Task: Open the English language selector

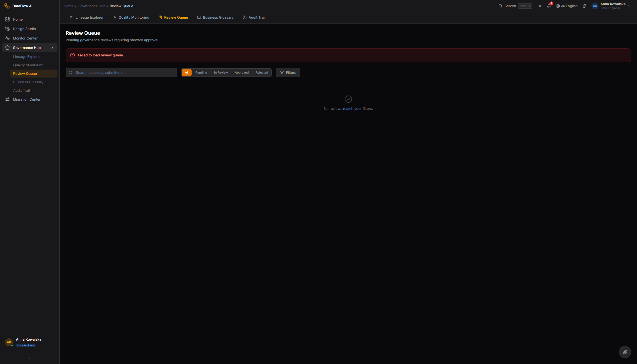Action: (x=567, y=6)
